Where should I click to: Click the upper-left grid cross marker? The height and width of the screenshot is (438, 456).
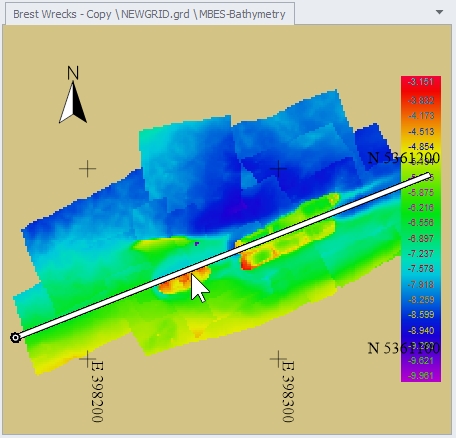(x=87, y=169)
